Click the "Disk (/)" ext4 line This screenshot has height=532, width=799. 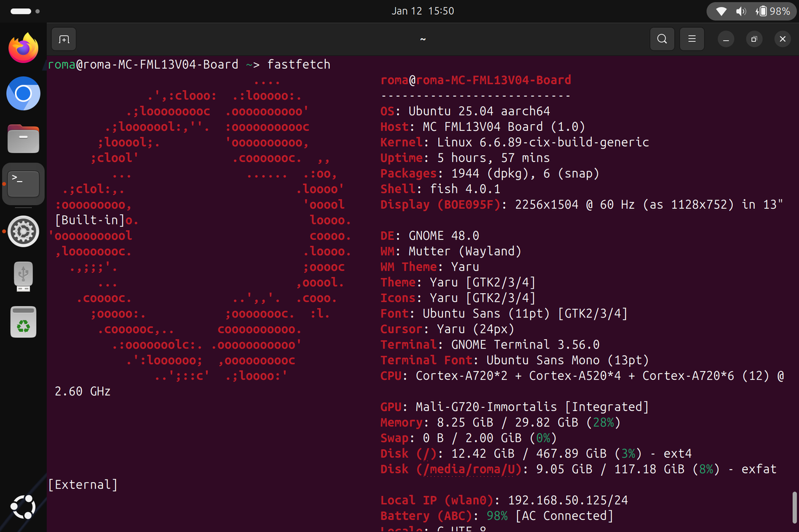click(x=536, y=453)
